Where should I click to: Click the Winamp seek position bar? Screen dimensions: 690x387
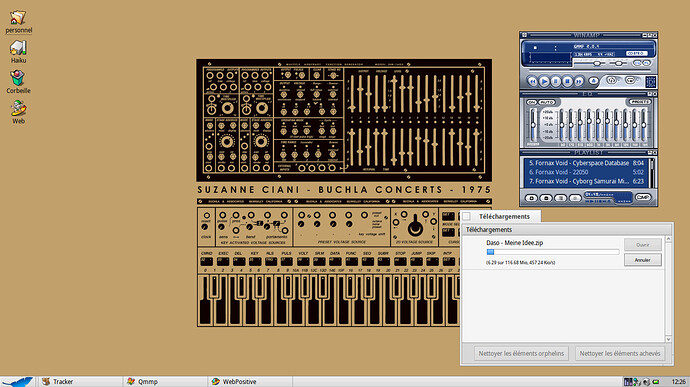[x=590, y=70]
